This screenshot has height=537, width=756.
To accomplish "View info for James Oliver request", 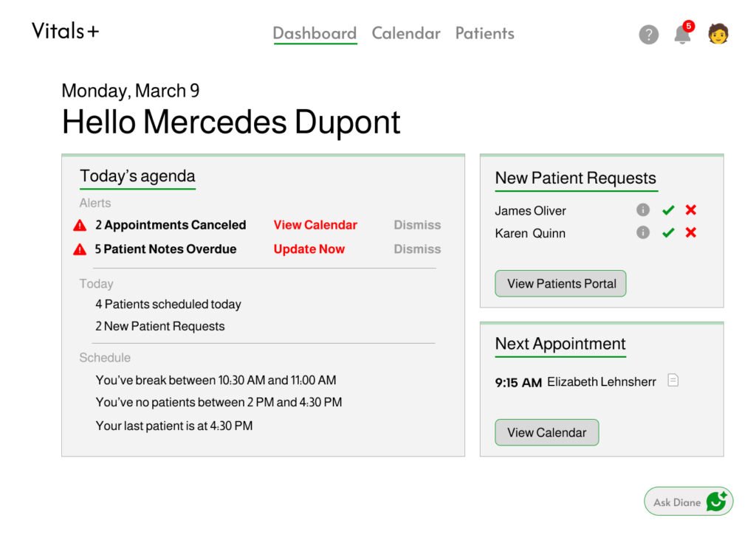I will (x=643, y=210).
